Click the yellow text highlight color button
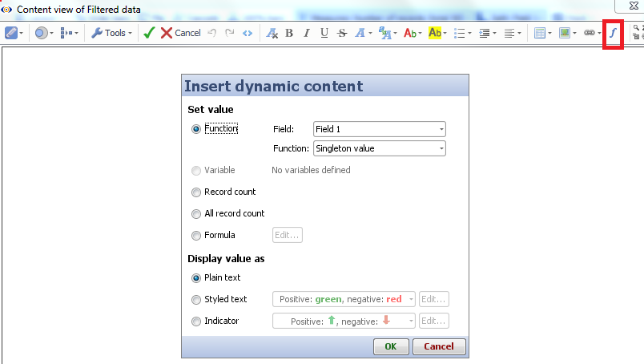Viewport: 644px width, 364px height. click(x=436, y=33)
